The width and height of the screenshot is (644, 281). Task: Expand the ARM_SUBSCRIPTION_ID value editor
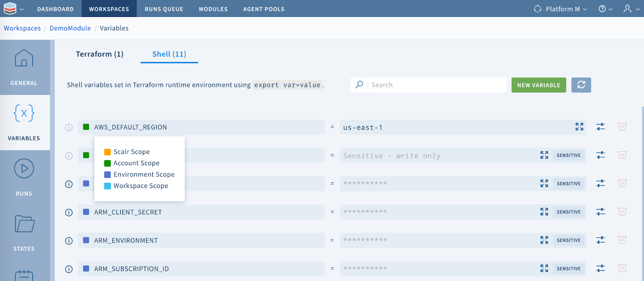tap(544, 268)
